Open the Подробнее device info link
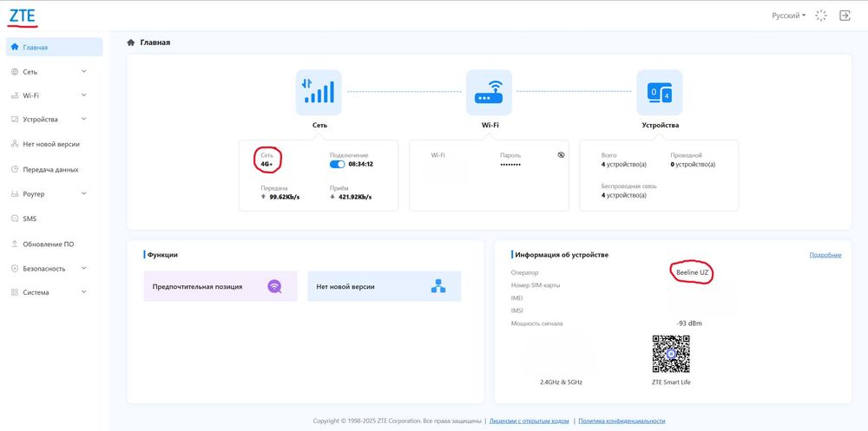The height and width of the screenshot is (431, 868). [825, 255]
